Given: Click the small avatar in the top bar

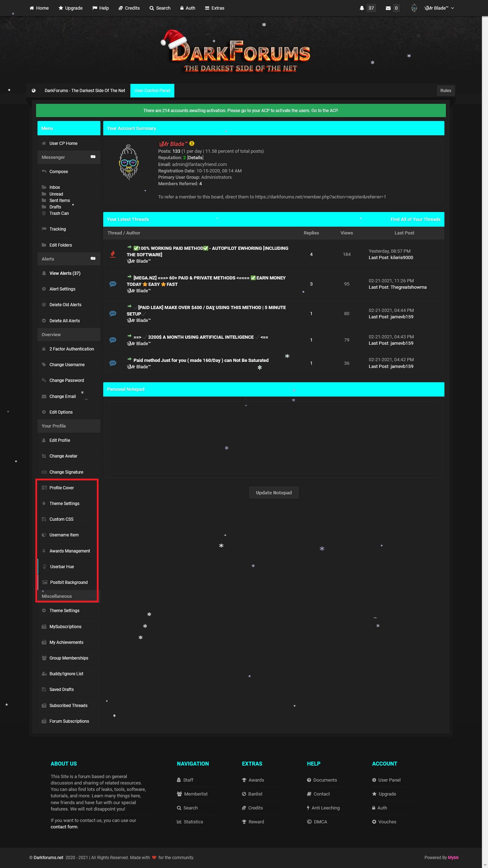Looking at the screenshot, I should (414, 8).
